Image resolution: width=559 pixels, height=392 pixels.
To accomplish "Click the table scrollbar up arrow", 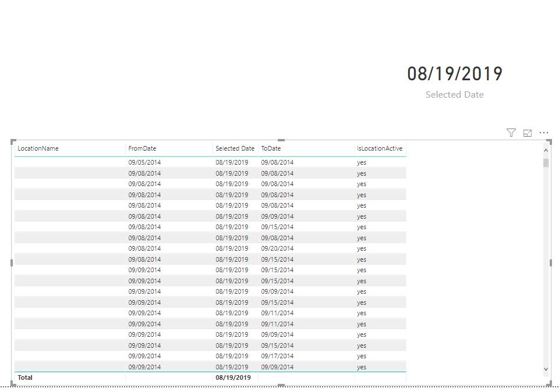I will coord(546,150).
